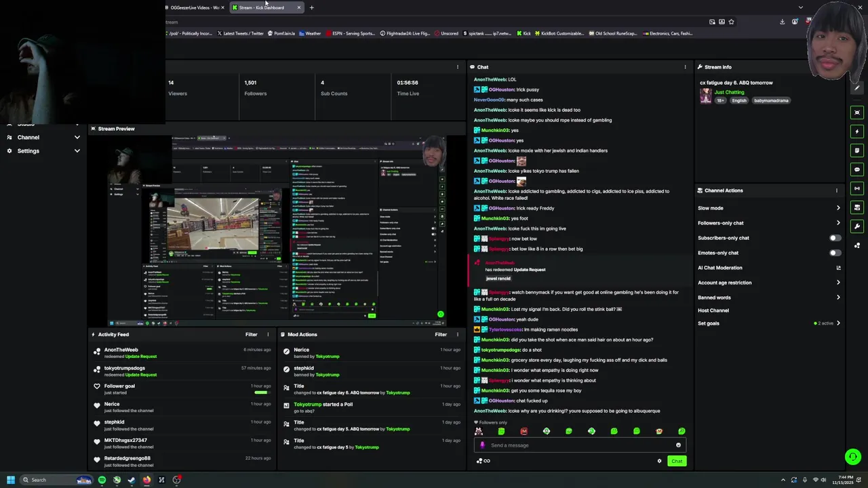Click the lightning bolt sidebar icon
The image size is (868, 488).
(857, 131)
